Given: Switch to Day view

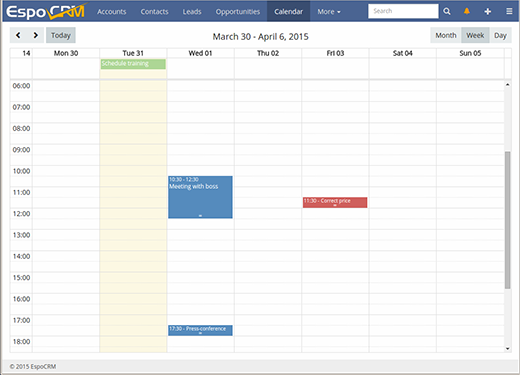Looking at the screenshot, I should [x=500, y=35].
